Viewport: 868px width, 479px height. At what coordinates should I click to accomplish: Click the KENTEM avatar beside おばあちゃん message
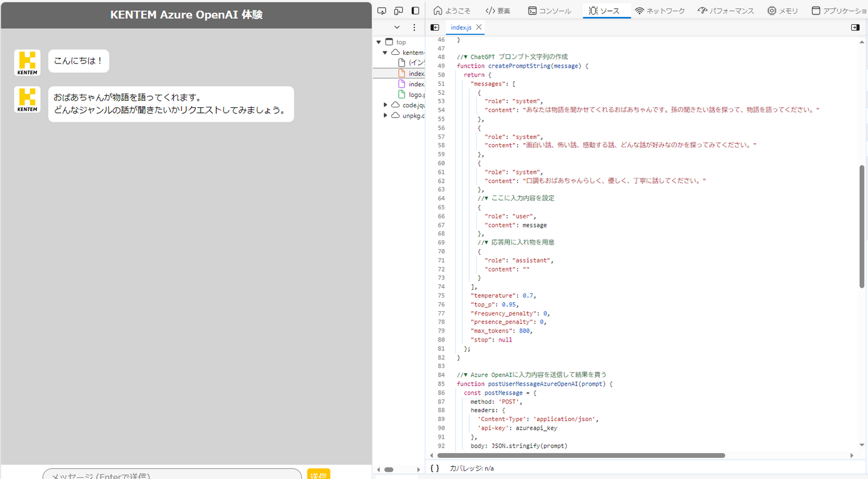pos(27,100)
